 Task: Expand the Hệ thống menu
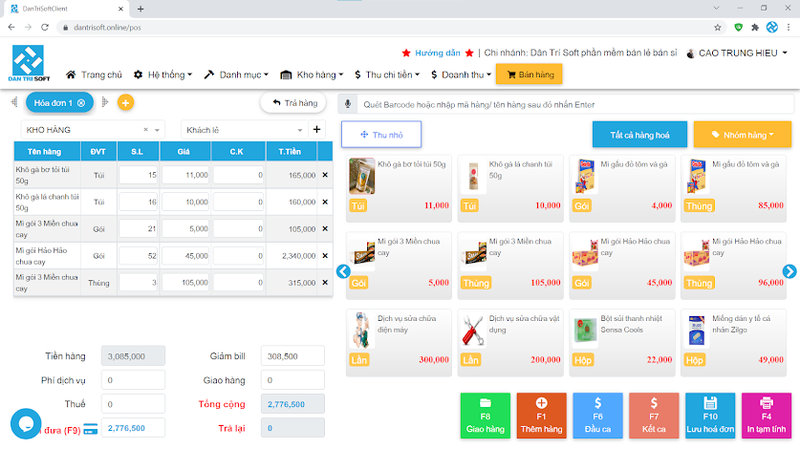pyautogui.click(x=163, y=75)
